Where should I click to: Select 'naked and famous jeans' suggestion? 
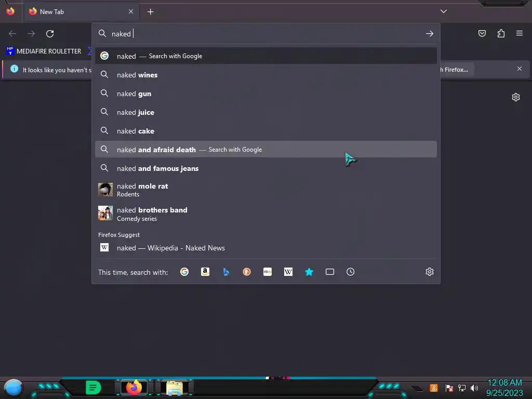click(x=266, y=168)
